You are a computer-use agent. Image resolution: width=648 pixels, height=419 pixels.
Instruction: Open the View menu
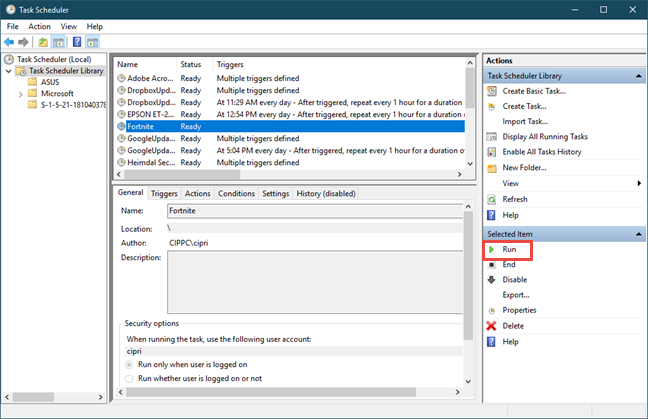[69, 26]
